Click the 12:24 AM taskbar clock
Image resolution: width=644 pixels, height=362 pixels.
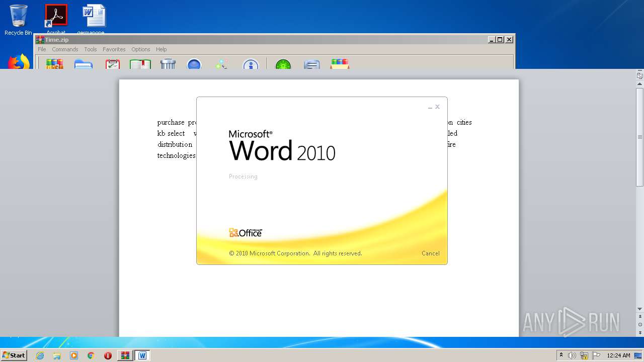coord(618,355)
